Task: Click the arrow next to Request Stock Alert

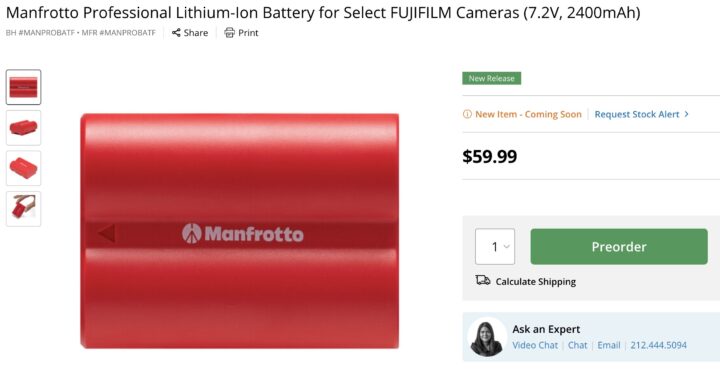Action: (x=686, y=114)
